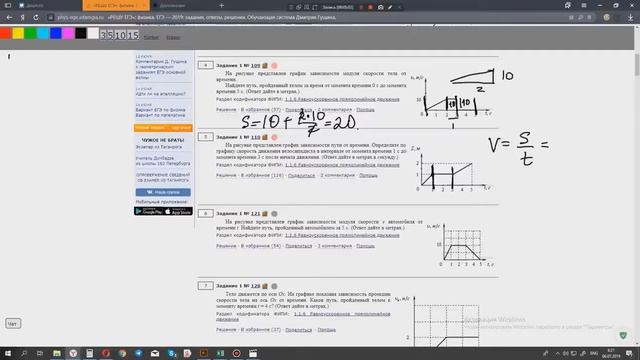This screenshot has width=640, height=360.
Task: Click the recorder pencil draw icon
Action: point(390,7)
